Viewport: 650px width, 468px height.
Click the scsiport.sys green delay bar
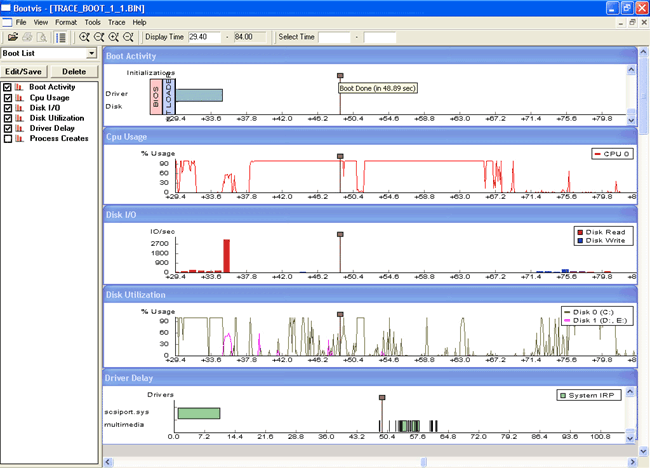[x=199, y=413]
